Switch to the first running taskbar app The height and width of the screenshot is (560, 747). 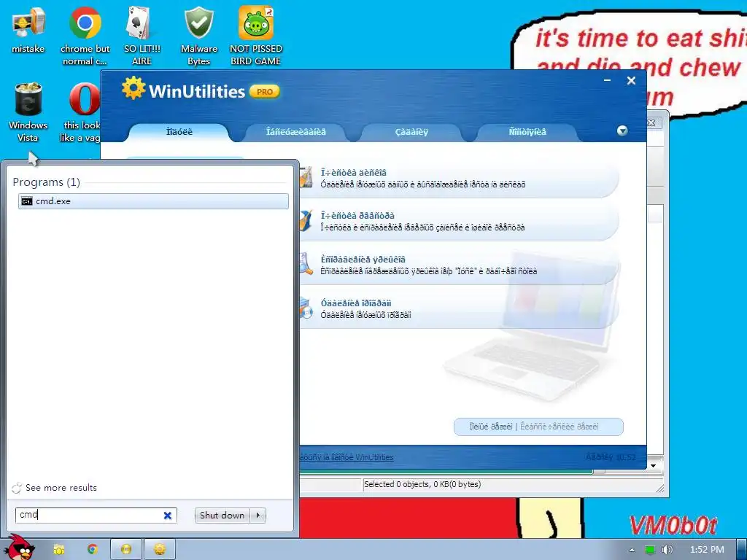click(x=125, y=550)
